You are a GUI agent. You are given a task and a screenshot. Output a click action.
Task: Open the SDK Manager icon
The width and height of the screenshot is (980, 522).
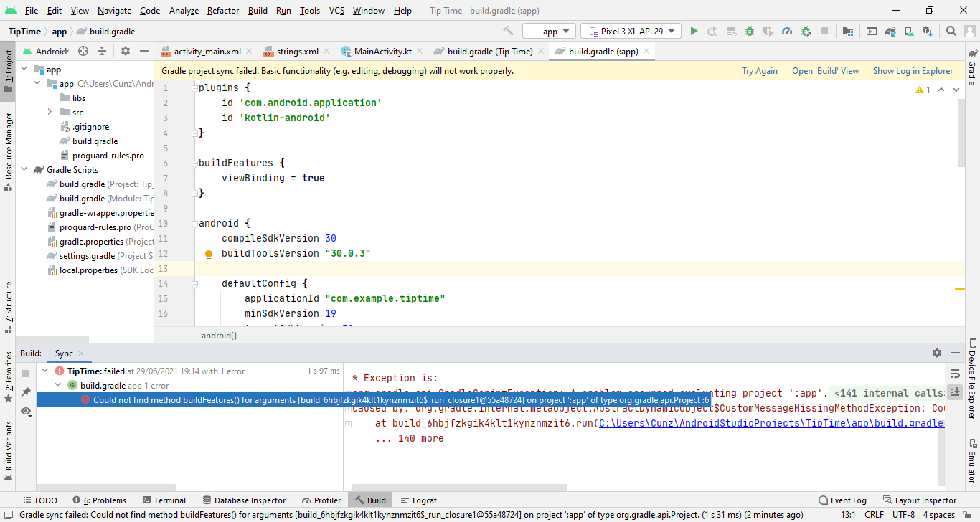[927, 31]
